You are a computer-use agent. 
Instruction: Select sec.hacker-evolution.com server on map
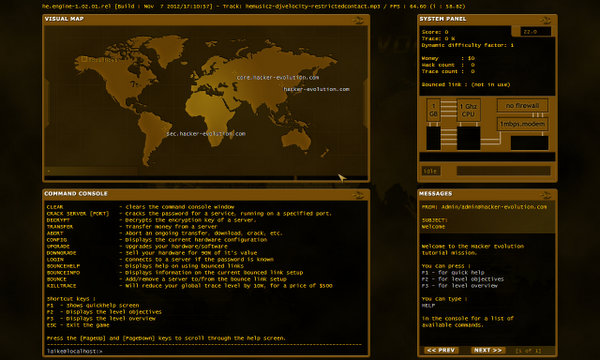206,134
